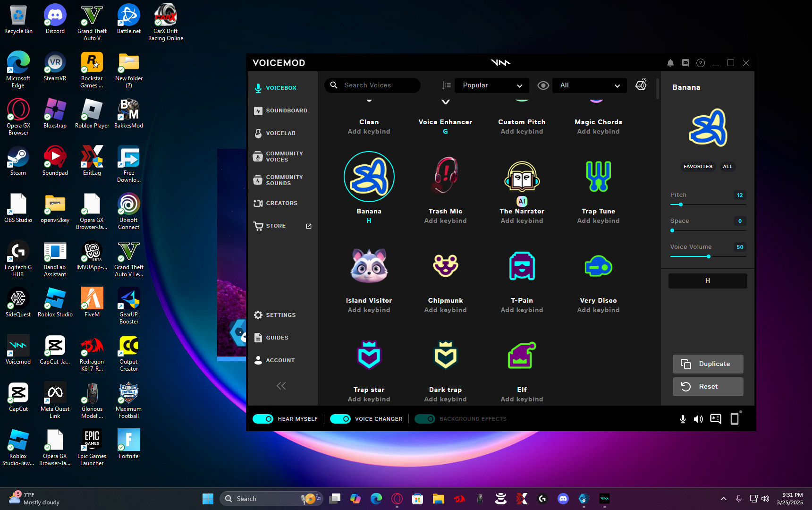
Task: Toggle the Hear Myself switch
Action: (263, 419)
